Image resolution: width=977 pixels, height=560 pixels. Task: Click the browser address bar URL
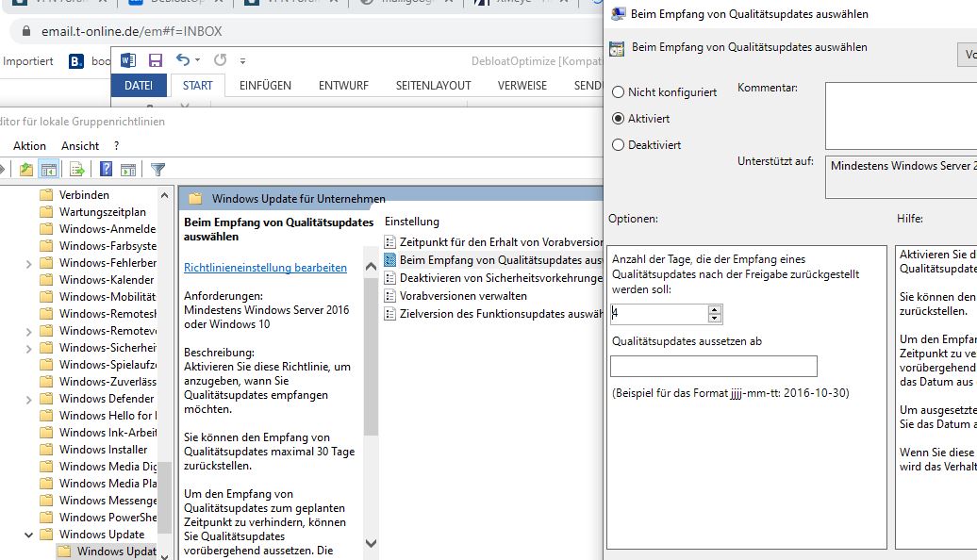131,31
